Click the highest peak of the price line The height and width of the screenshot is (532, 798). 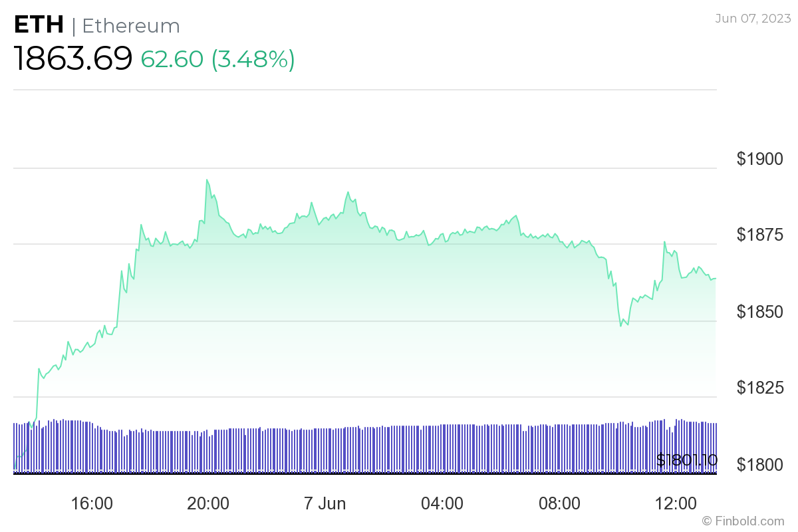coord(207,180)
